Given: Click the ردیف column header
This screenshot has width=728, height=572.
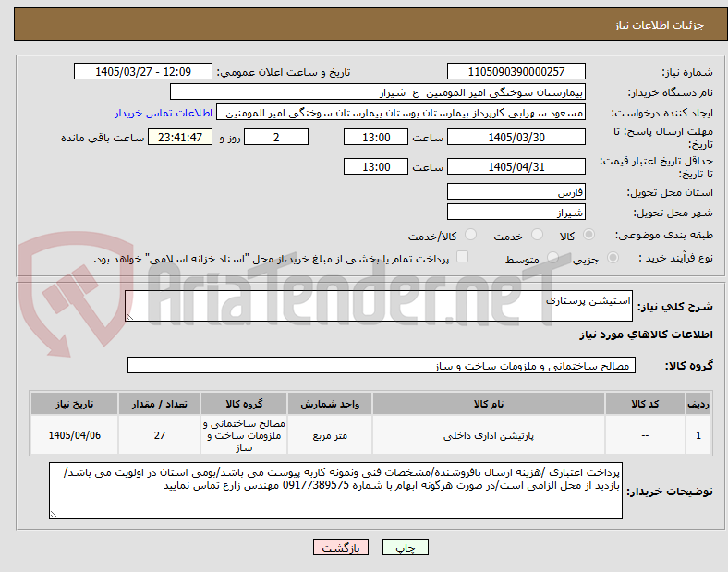Looking at the screenshot, I should tap(698, 404).
